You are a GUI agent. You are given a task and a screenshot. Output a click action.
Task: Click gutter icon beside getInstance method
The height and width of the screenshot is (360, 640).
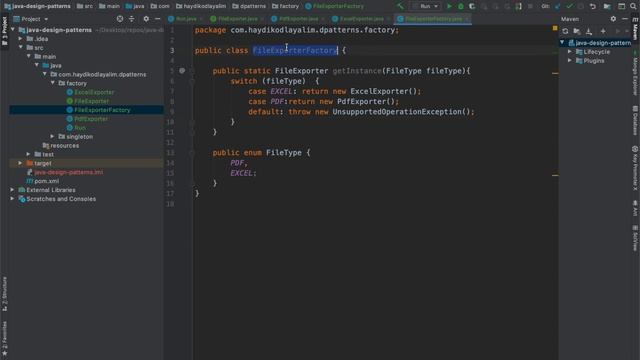point(182,71)
